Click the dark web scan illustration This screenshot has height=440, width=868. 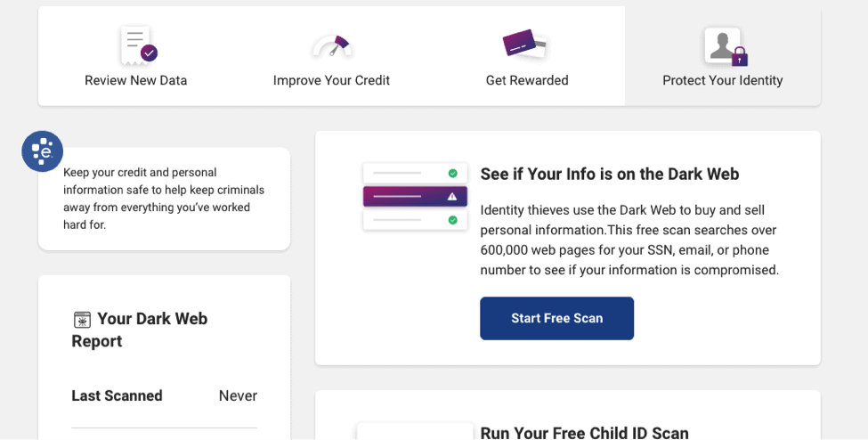click(415, 197)
